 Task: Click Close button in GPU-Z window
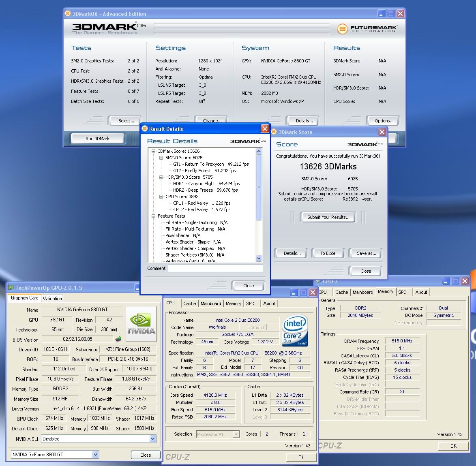pyautogui.click(x=146, y=455)
